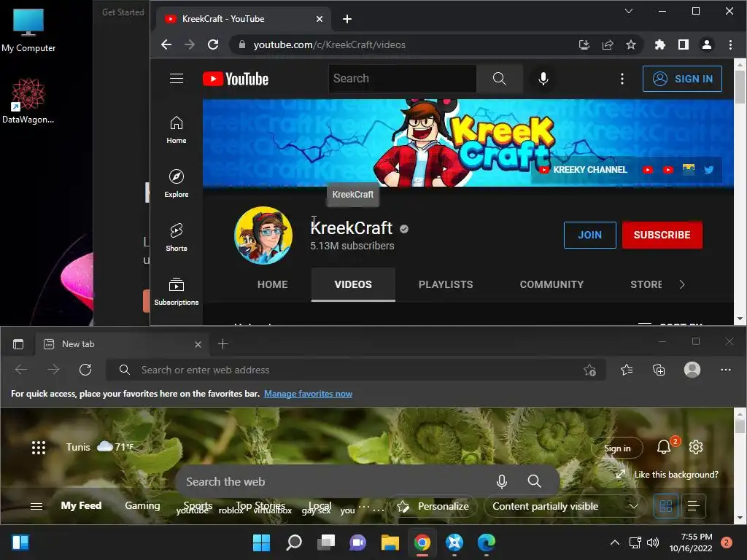Open Edge collections icon
This screenshot has width=747, height=560.
(x=659, y=370)
